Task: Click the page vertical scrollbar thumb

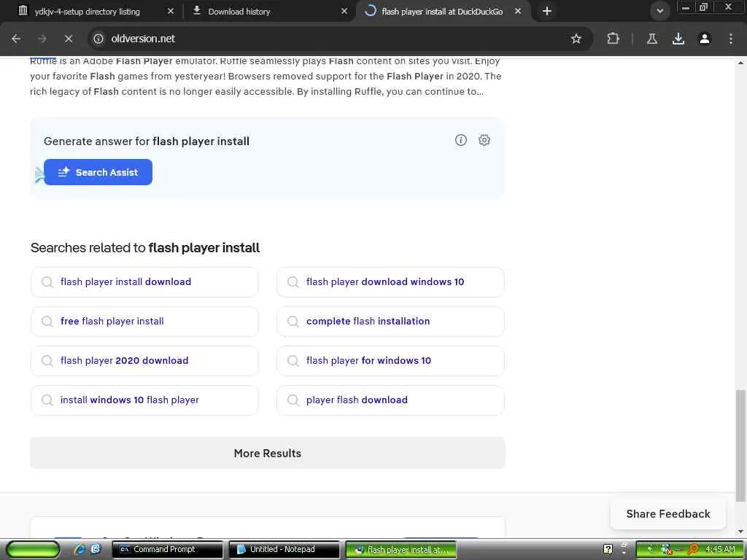Action: click(x=741, y=446)
